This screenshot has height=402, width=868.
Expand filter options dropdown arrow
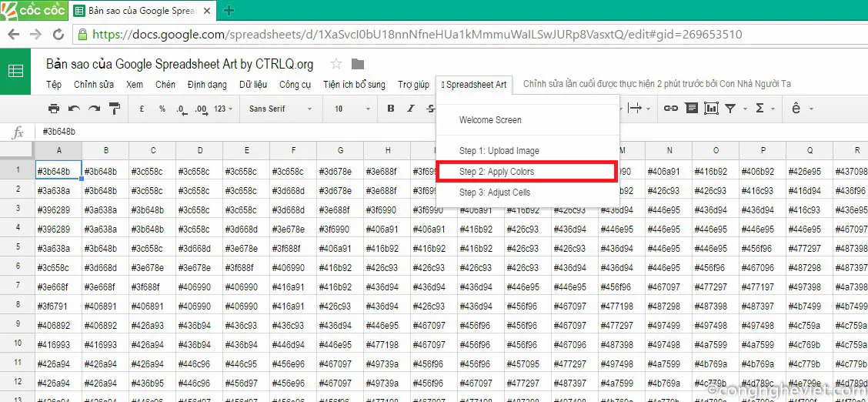coord(745,109)
